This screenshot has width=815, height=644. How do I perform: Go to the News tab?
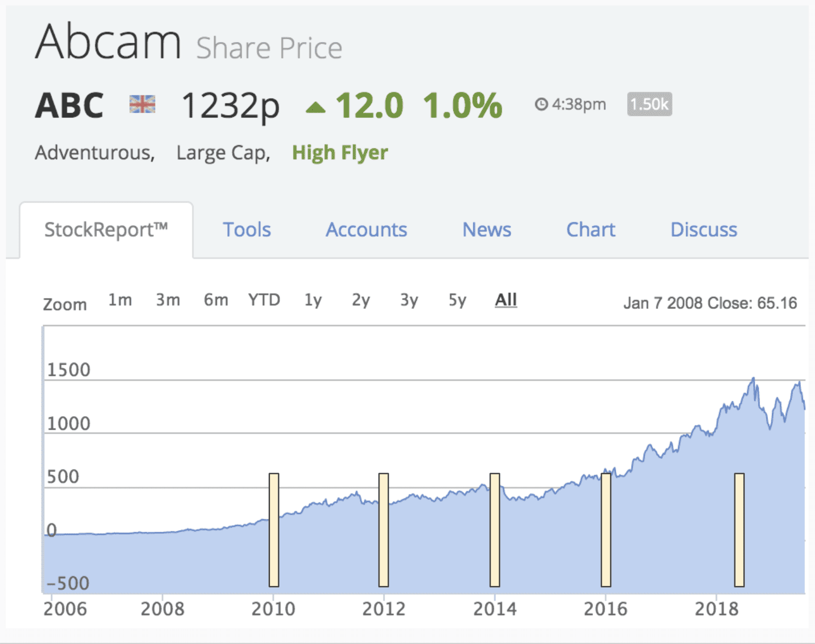coord(487,229)
